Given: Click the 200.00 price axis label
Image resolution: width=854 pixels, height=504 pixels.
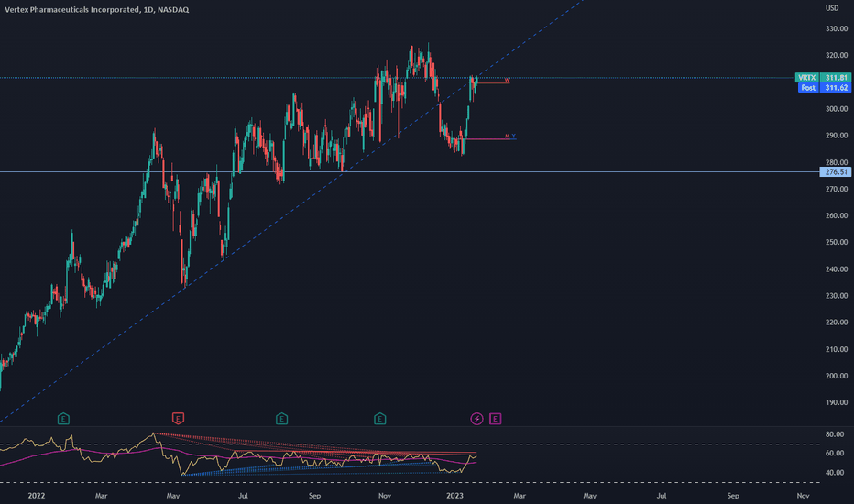Looking at the screenshot, I should coord(837,376).
